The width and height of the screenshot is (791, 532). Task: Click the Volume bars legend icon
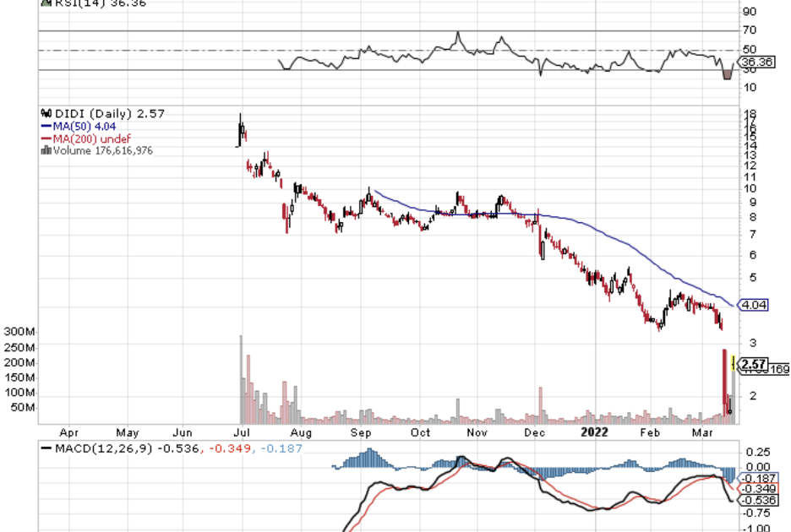[x=46, y=150]
